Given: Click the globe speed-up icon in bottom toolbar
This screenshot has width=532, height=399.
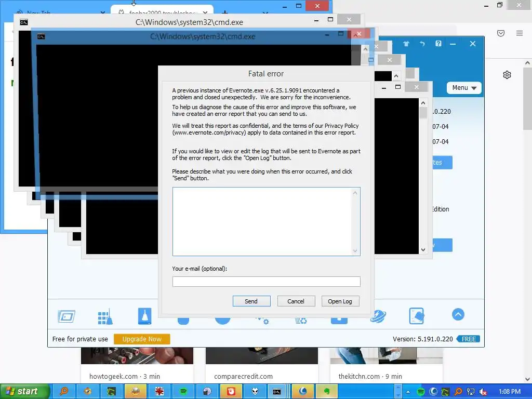Looking at the screenshot, I should pos(378,316).
